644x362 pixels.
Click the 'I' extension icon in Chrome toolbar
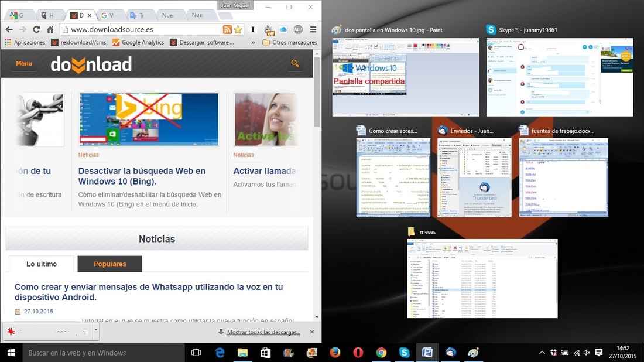252,29
